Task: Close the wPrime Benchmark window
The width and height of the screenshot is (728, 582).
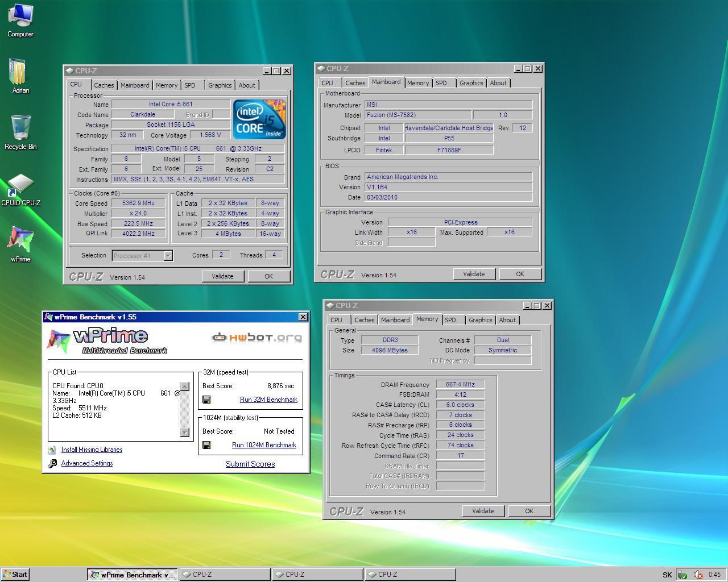Action: [303, 317]
